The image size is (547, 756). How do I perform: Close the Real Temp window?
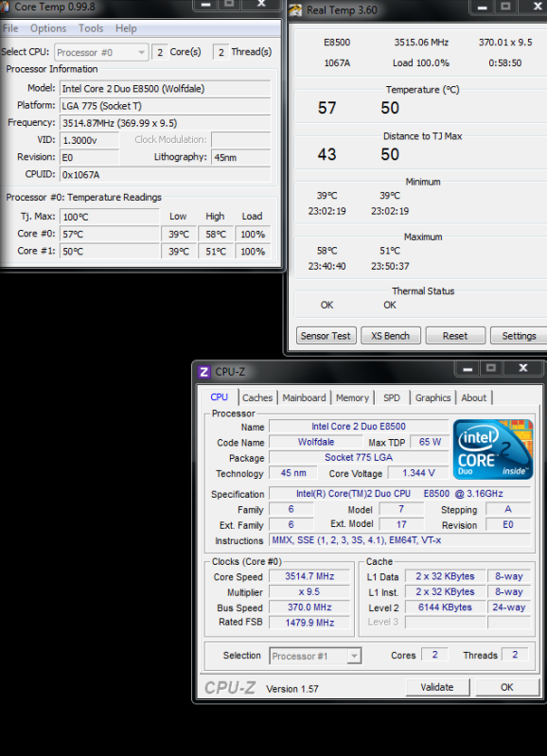537,7
